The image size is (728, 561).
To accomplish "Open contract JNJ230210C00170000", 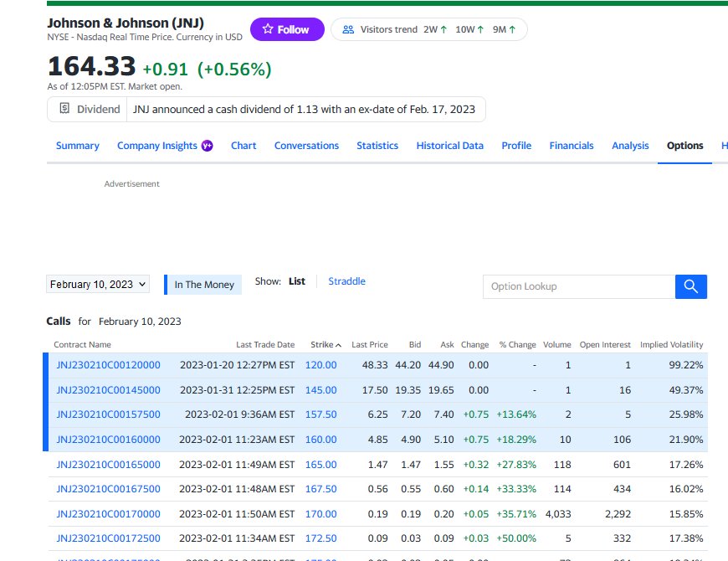I will point(108,514).
